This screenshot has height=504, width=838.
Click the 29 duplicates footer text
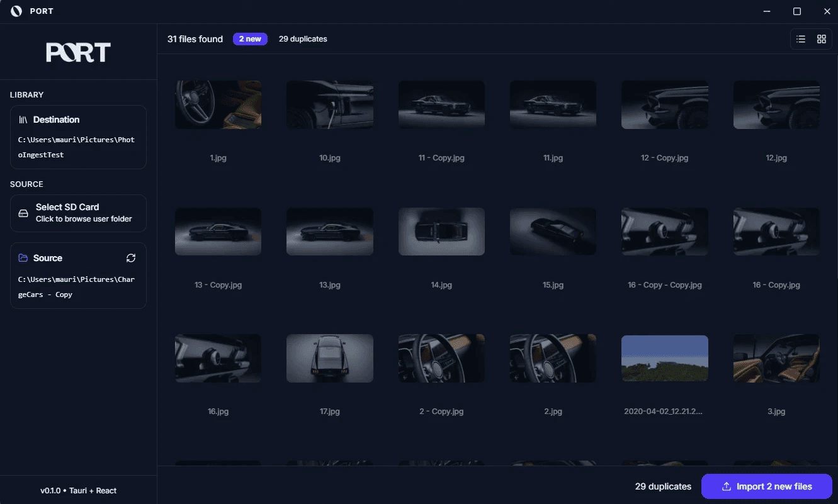point(663,486)
